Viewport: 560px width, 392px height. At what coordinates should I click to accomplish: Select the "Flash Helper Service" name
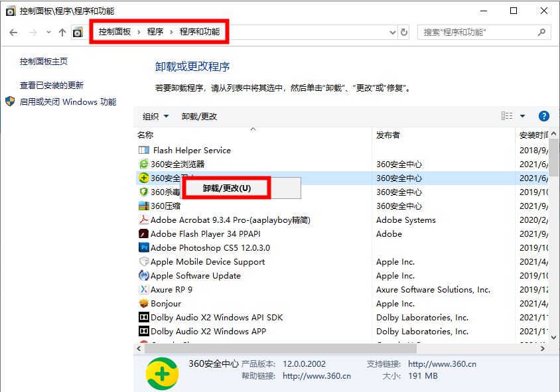192,151
